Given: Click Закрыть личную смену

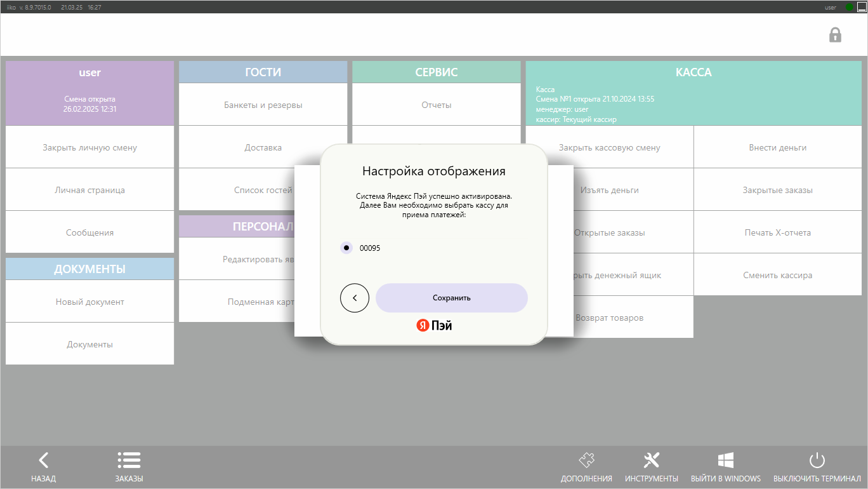Looking at the screenshot, I should coord(89,147).
